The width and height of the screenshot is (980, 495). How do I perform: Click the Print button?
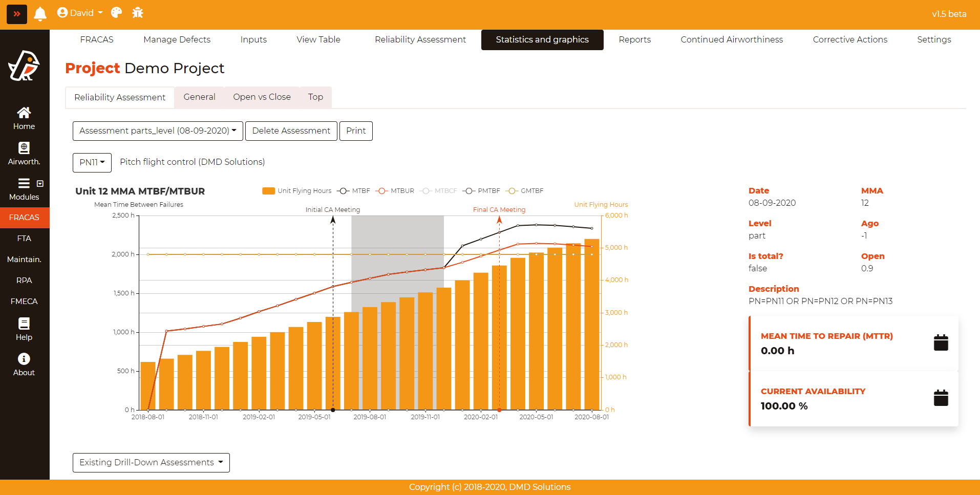coord(356,131)
